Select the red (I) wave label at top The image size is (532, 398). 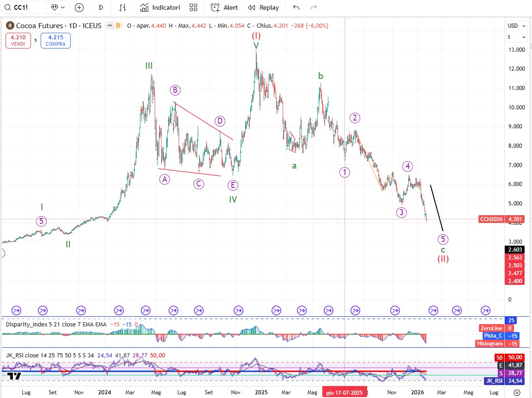[x=256, y=36]
